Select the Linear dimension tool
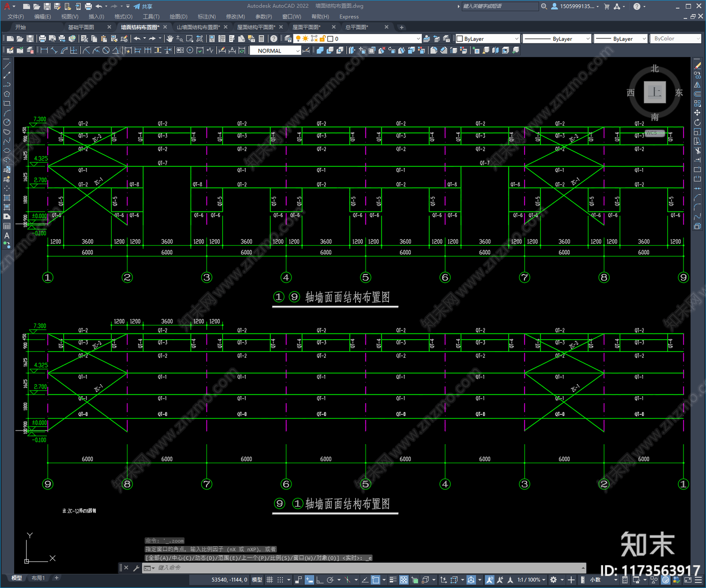Image resolution: width=706 pixels, height=588 pixels. (44, 50)
